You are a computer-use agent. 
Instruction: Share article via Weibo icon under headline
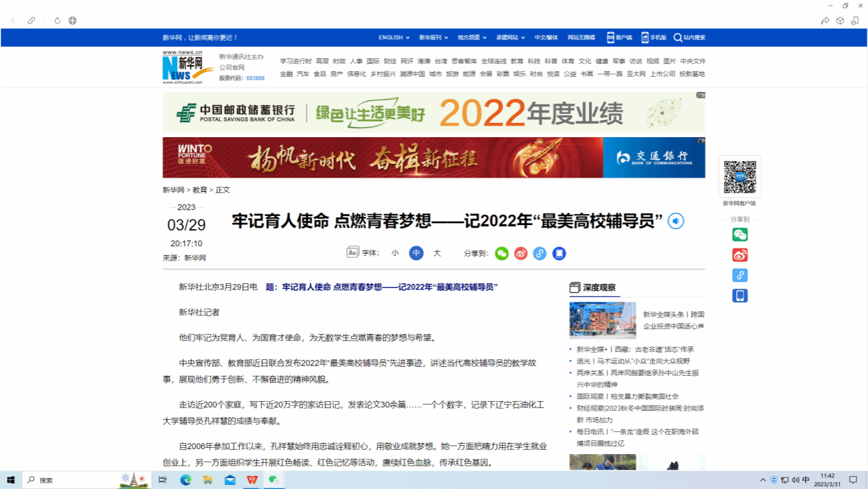[521, 253]
